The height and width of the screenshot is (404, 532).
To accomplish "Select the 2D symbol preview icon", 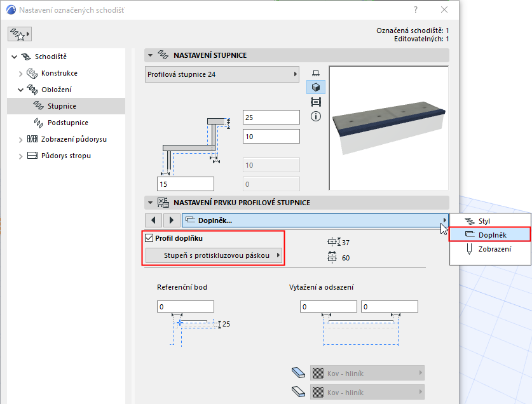I will click(315, 73).
